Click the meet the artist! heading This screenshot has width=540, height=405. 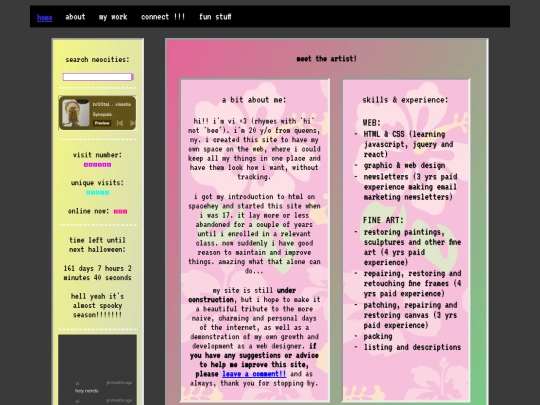(x=326, y=59)
